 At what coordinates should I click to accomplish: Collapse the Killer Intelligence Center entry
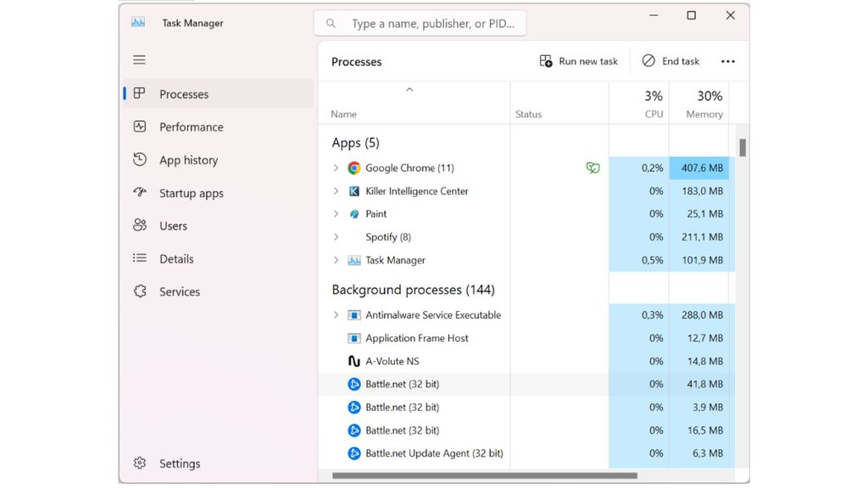coord(336,191)
